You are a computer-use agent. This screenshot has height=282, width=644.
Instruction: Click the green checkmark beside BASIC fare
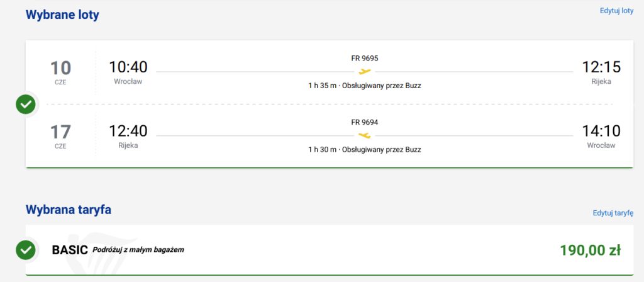[26, 250]
